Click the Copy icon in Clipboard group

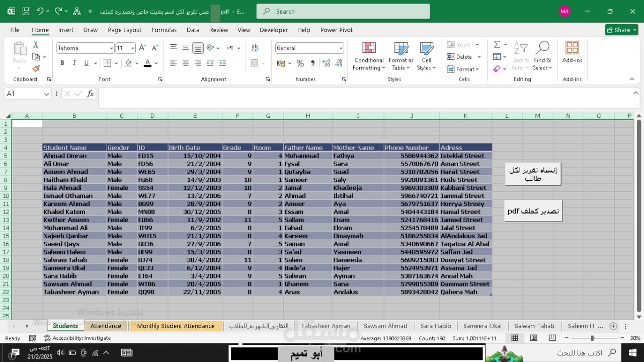36,57
